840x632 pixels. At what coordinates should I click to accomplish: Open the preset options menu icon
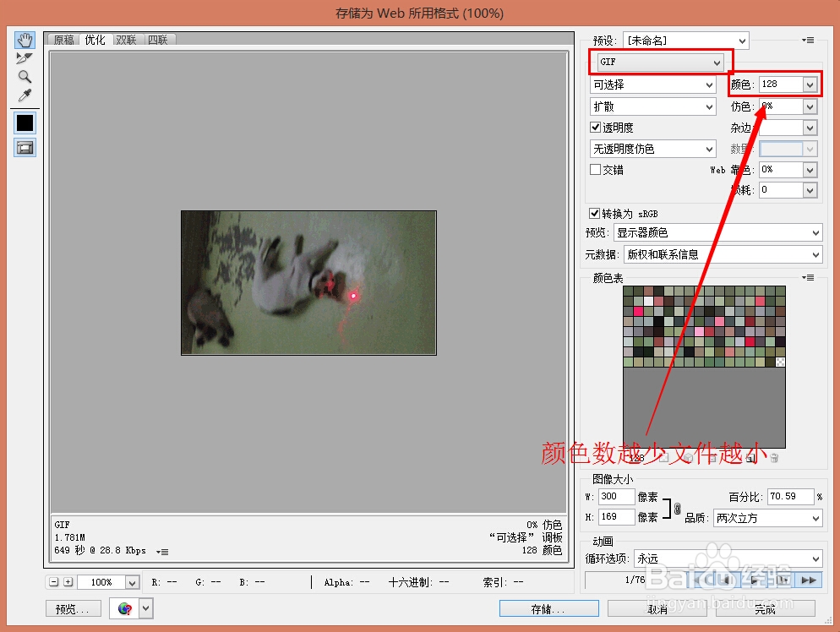[x=808, y=41]
